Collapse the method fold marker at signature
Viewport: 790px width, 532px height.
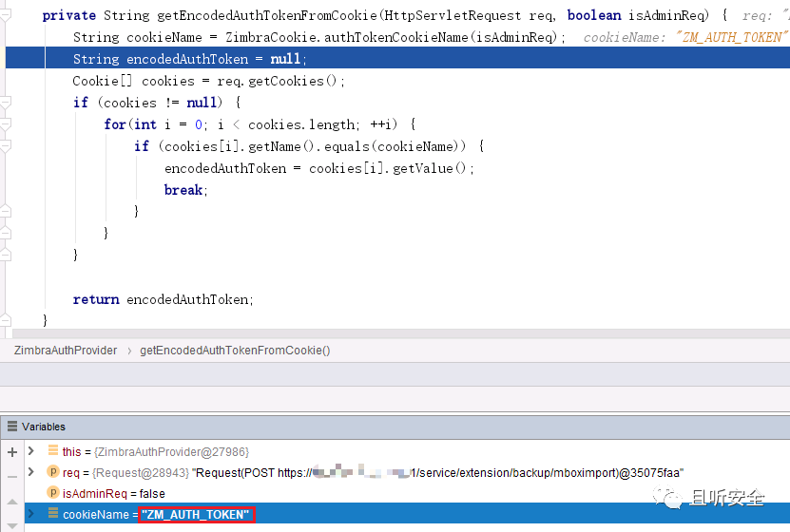[x=6, y=15]
